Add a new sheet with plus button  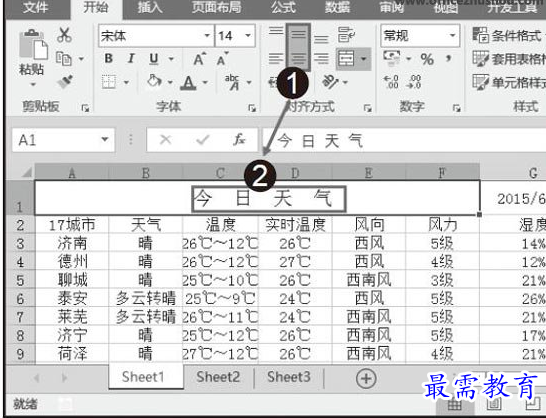pyautogui.click(x=366, y=378)
